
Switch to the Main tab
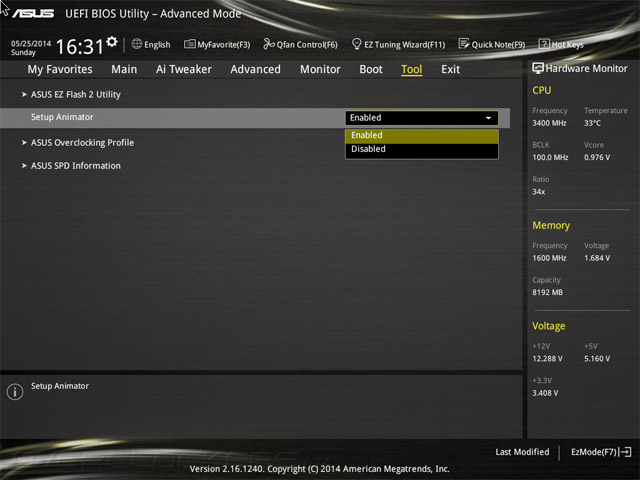(124, 69)
